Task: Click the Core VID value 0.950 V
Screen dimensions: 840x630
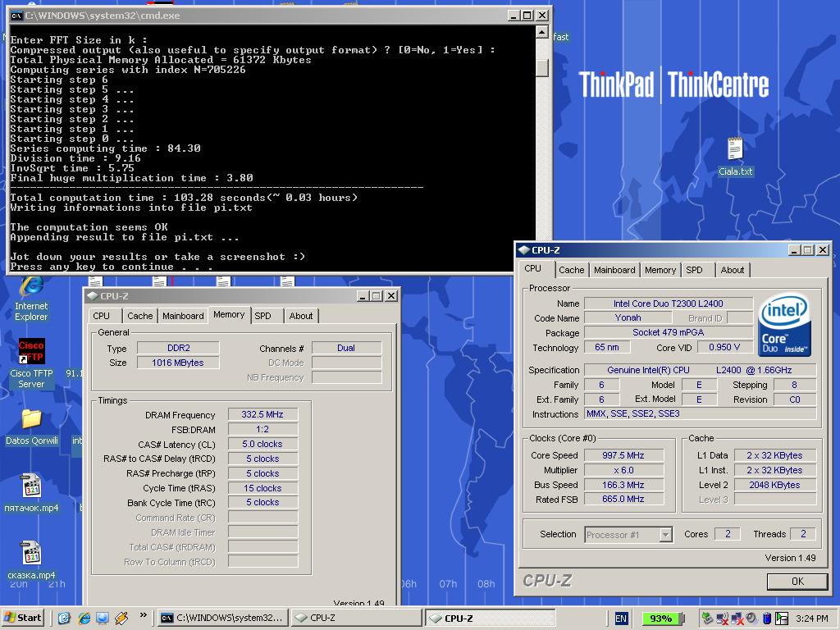Action: pos(724,347)
